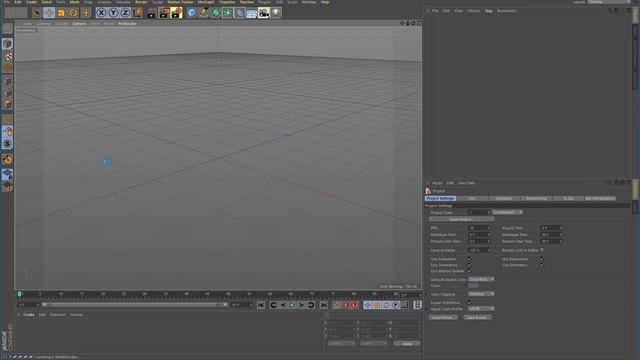Screen dimensions: 640x360
Task: Play animation forward
Action: (x=292, y=305)
